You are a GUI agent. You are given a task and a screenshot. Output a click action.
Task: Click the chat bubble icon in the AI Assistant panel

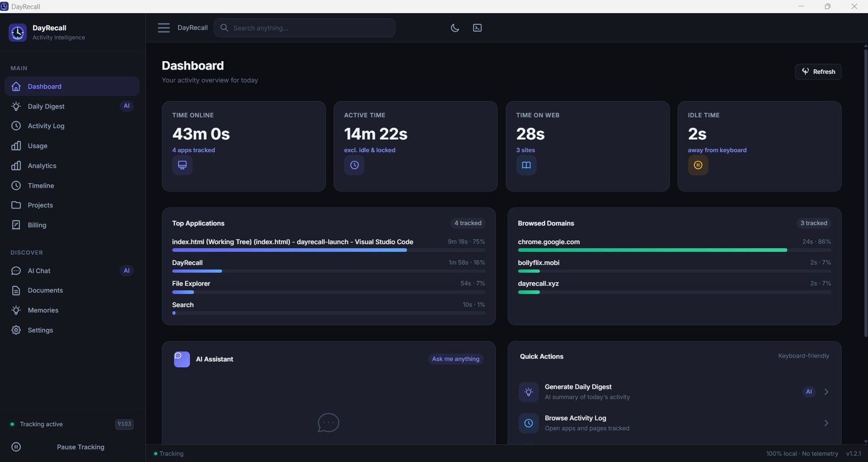point(328,422)
